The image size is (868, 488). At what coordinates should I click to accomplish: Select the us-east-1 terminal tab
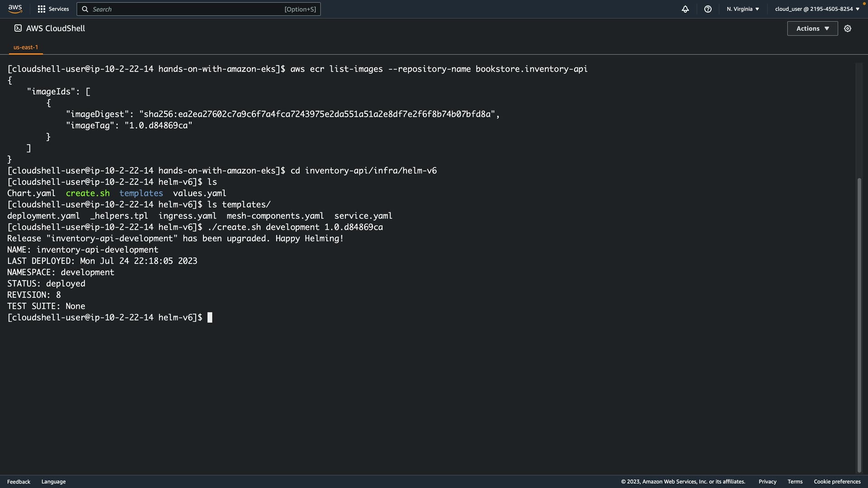(x=26, y=47)
